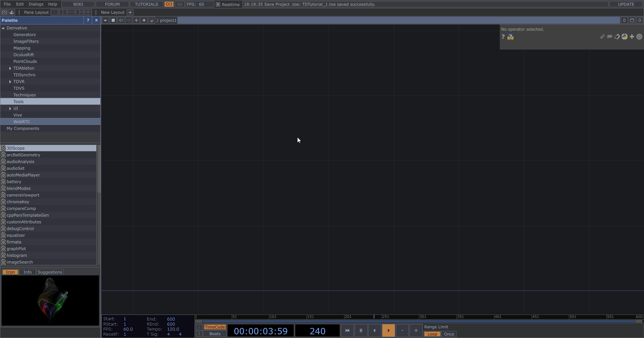Open the Python editor icon in parameter panel
The image size is (644, 338).
[x=625, y=37]
